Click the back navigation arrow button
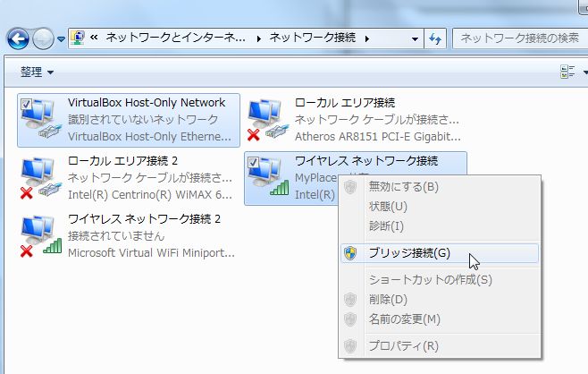Screen dimensions: 588x374 click(18, 38)
